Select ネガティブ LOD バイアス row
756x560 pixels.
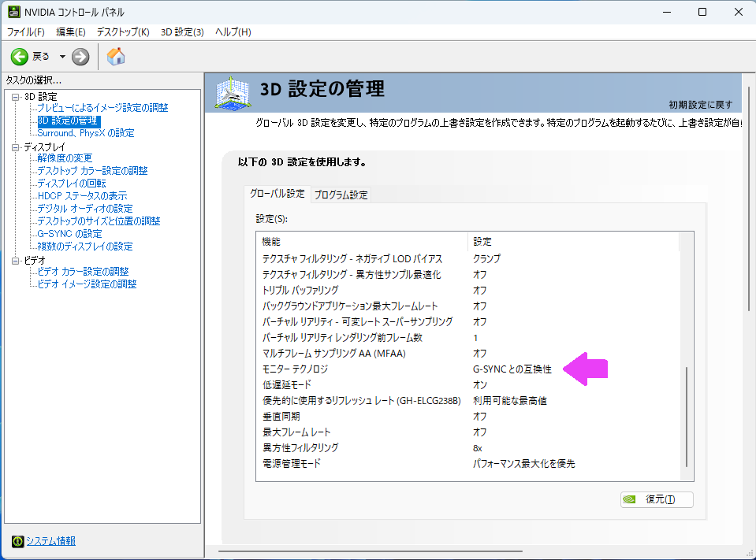(x=467, y=259)
